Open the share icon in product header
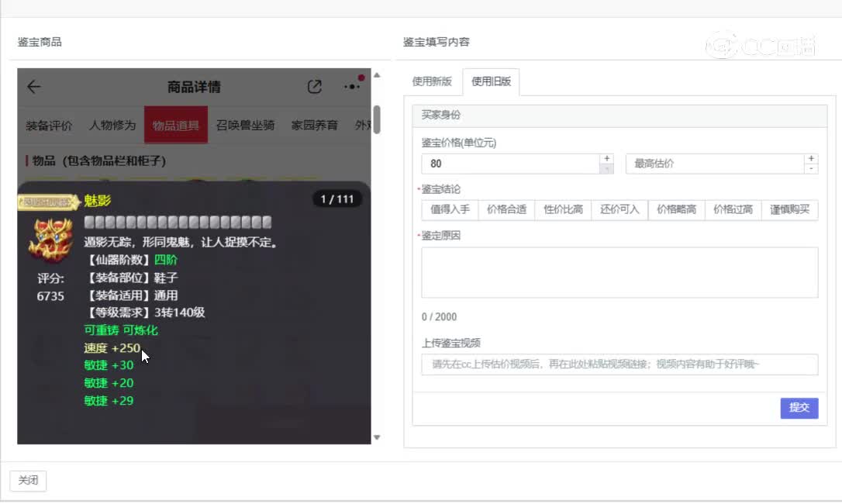The width and height of the screenshot is (842, 504). (314, 87)
